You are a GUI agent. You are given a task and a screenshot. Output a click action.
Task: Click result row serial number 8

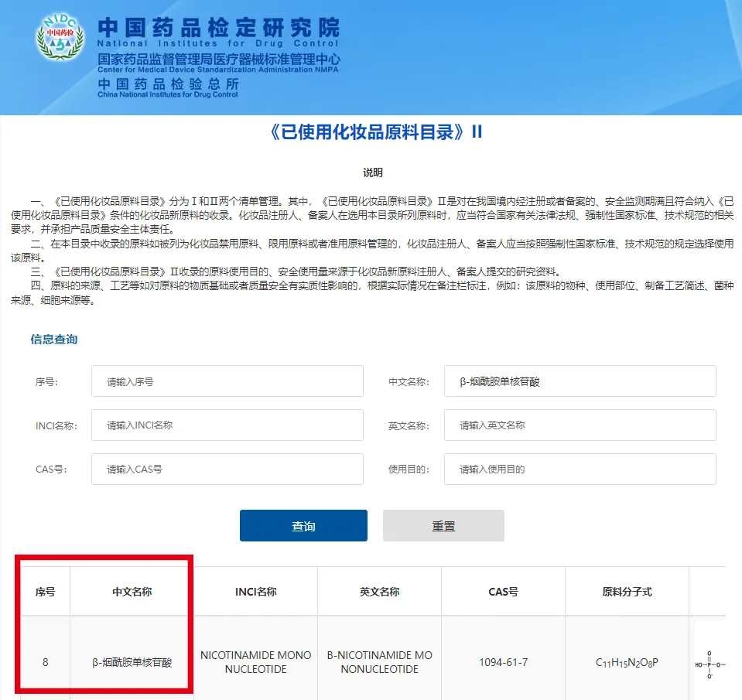46,661
